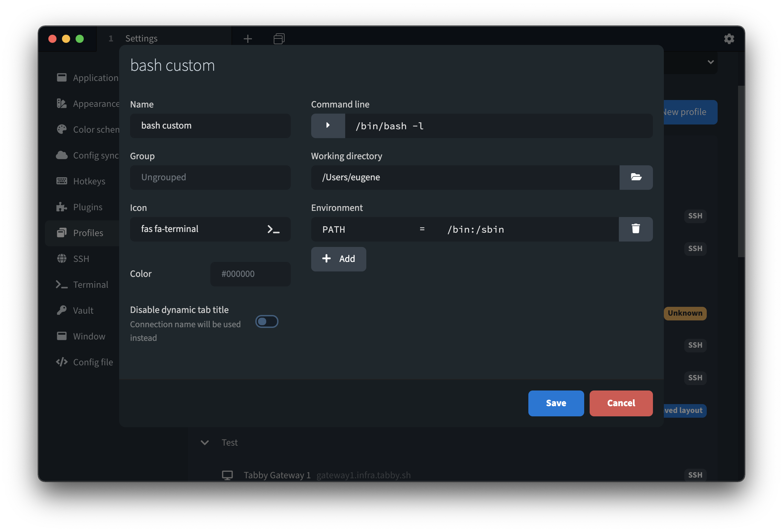The height and width of the screenshot is (532, 783).
Task: Click the Group input field showing Ungrouped
Action: pos(210,177)
